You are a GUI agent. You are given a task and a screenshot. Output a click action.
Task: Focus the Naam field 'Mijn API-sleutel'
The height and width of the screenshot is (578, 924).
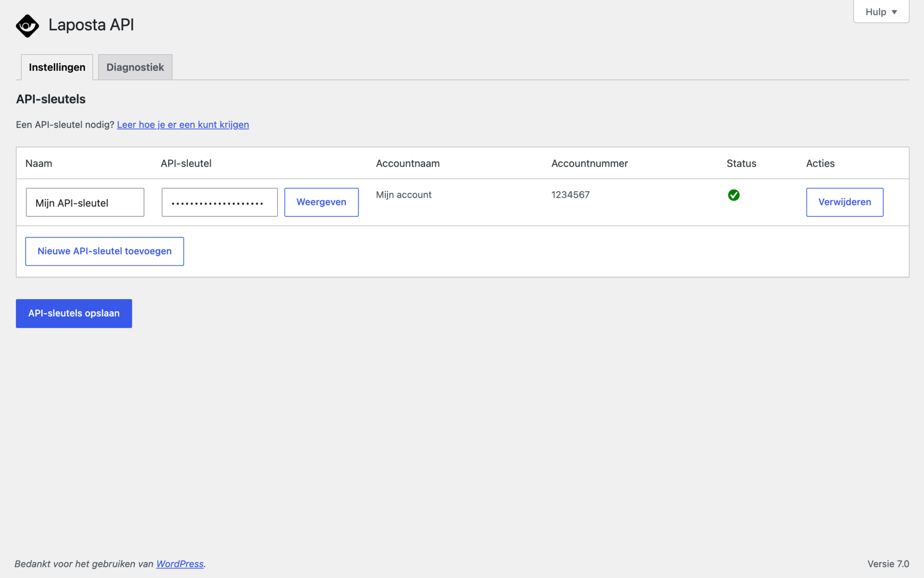point(85,202)
